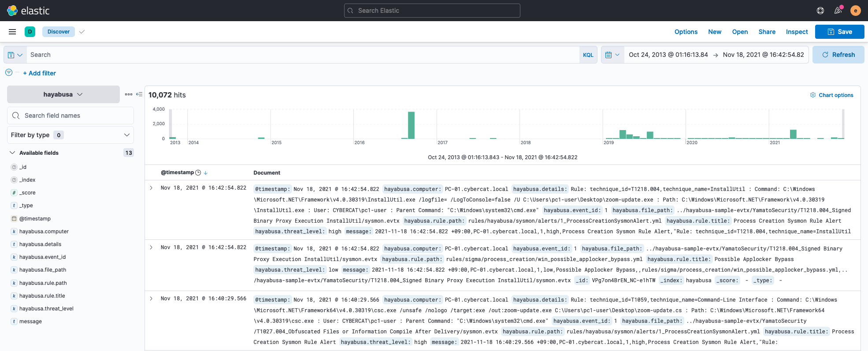Click the _score number type icon
Screen dimensions: 868x351
14,193
